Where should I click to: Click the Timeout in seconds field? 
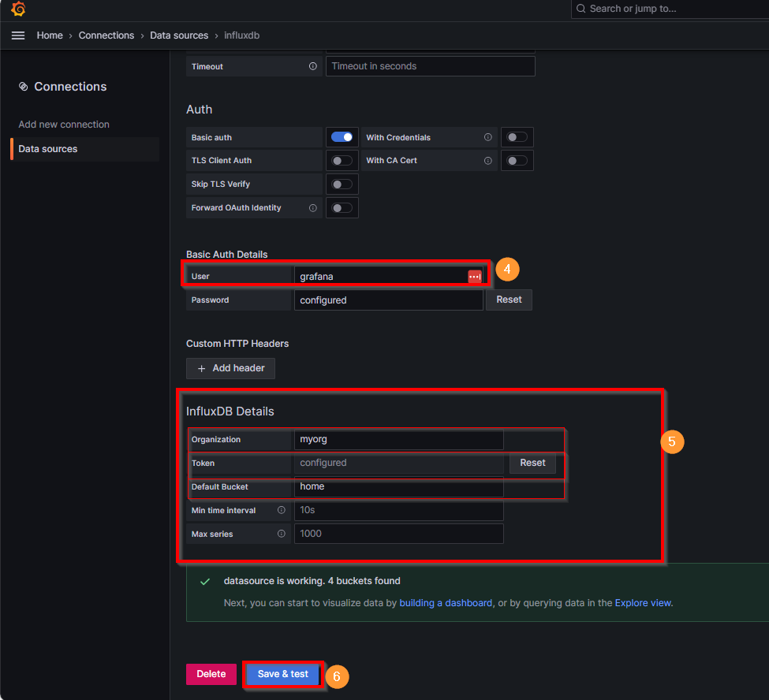click(x=430, y=66)
